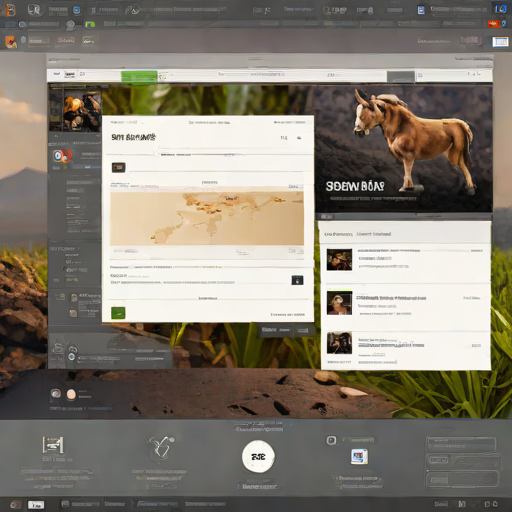Select the stethoscope-shaped icon in the bottom dock

tap(161, 448)
